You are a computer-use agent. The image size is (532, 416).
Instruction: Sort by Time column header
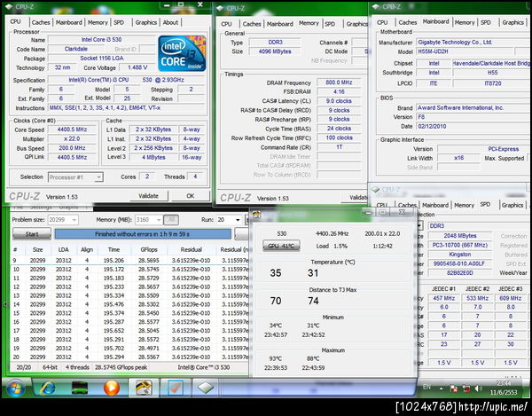[114, 250]
